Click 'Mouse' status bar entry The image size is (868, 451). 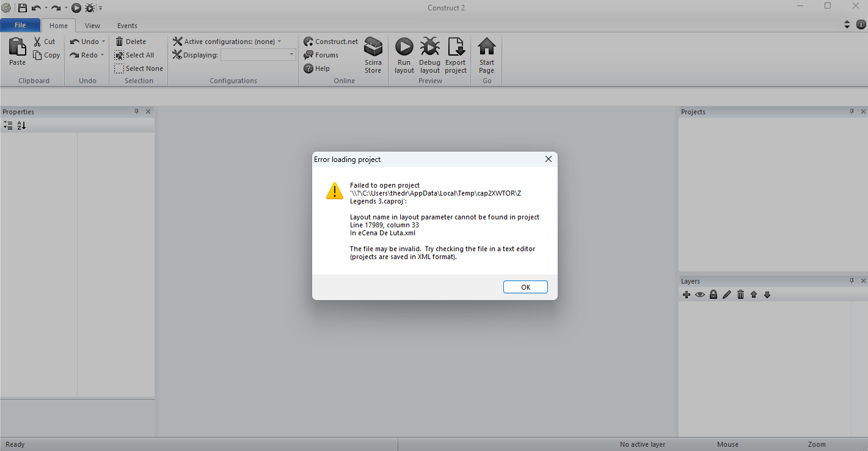(728, 444)
